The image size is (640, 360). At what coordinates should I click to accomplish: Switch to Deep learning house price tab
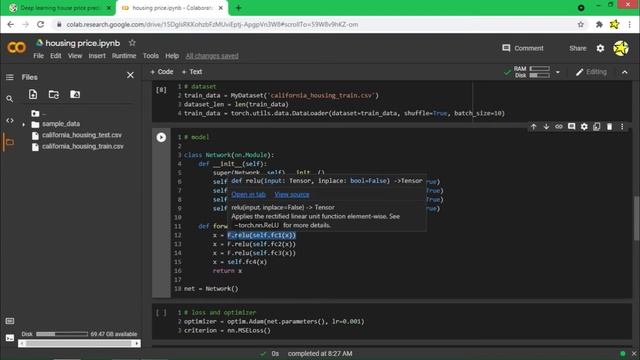[x=60, y=8]
